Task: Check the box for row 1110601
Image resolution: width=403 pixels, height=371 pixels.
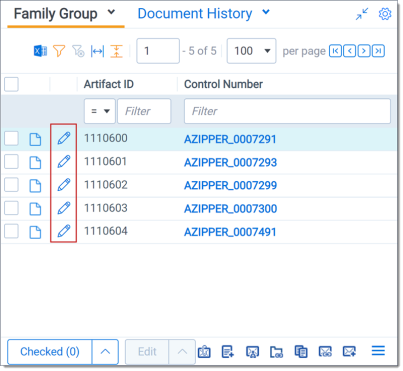Action: coord(11,162)
